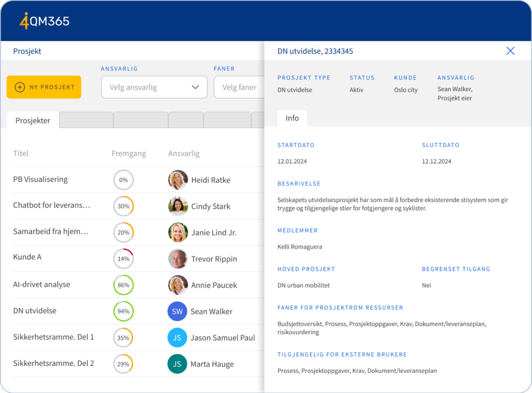This screenshot has height=393, width=532.
Task: Open the Velg ansvarlig dropdown
Action: point(154,87)
